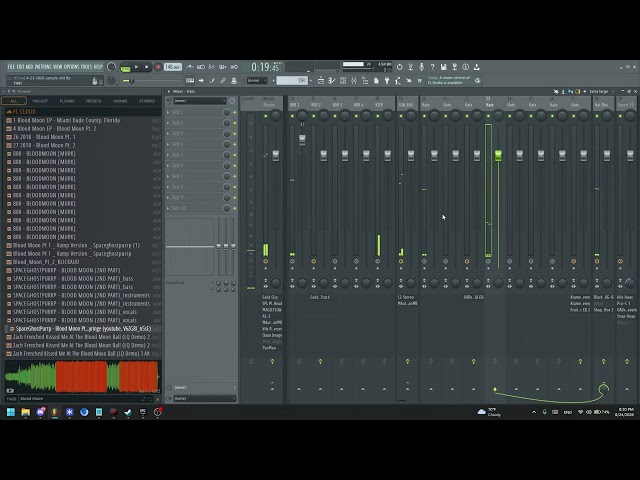
Task: Click the plug icon for plugin picker
Action: pos(387,81)
